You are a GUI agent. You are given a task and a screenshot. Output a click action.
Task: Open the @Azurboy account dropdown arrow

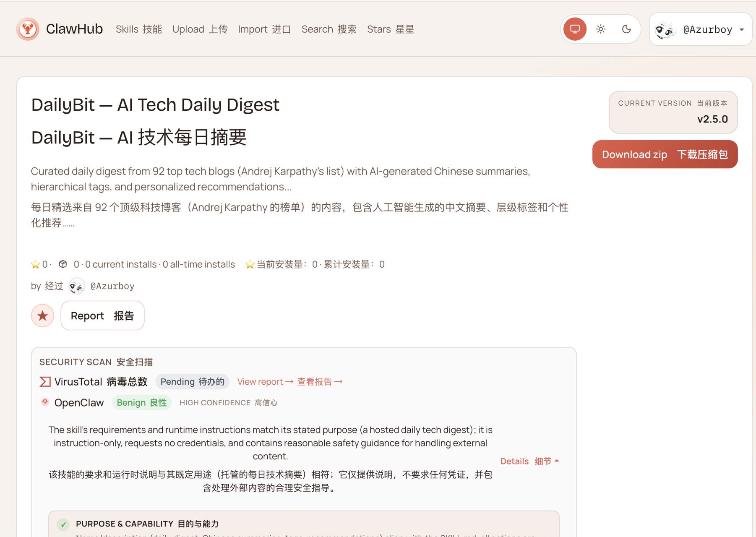(x=742, y=29)
